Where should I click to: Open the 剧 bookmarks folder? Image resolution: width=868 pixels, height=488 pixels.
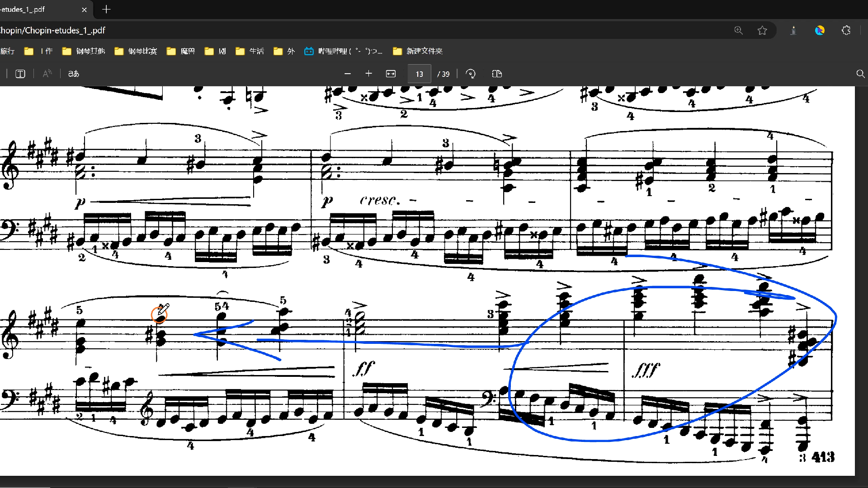coord(215,51)
